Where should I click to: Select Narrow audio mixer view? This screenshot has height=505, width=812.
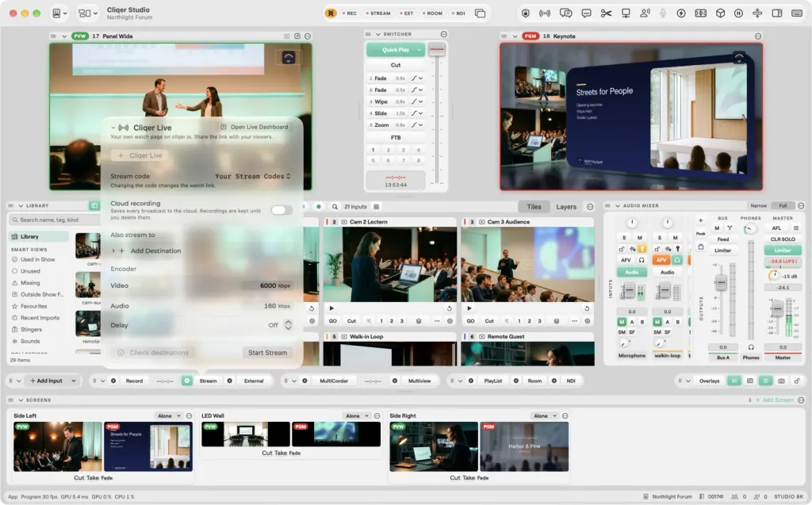759,205
